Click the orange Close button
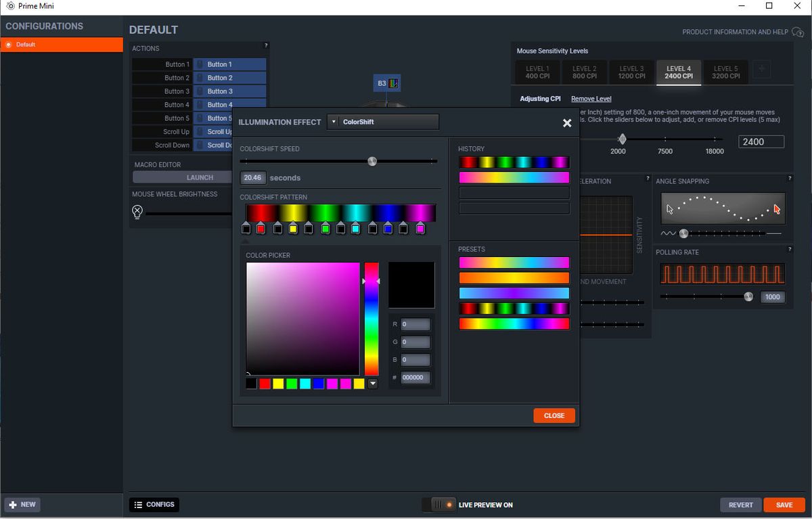The width and height of the screenshot is (812, 519). click(554, 415)
